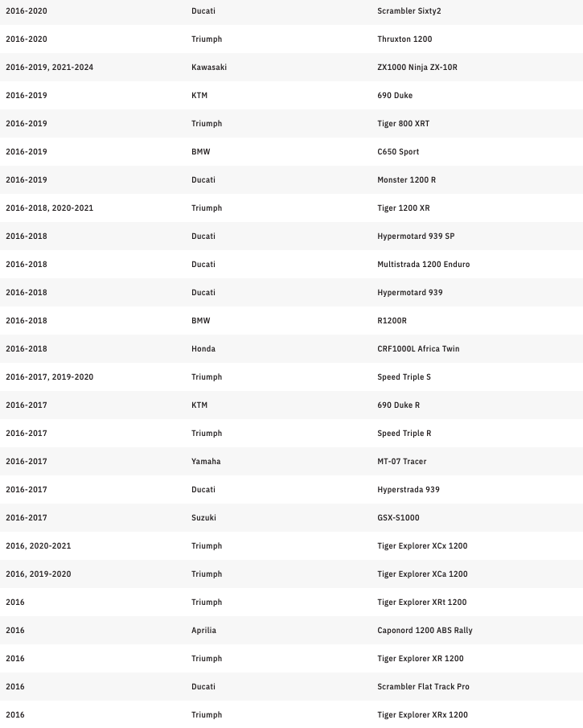Select the Suzuki make cell
This screenshot has width=583, height=728.
pos(203,518)
